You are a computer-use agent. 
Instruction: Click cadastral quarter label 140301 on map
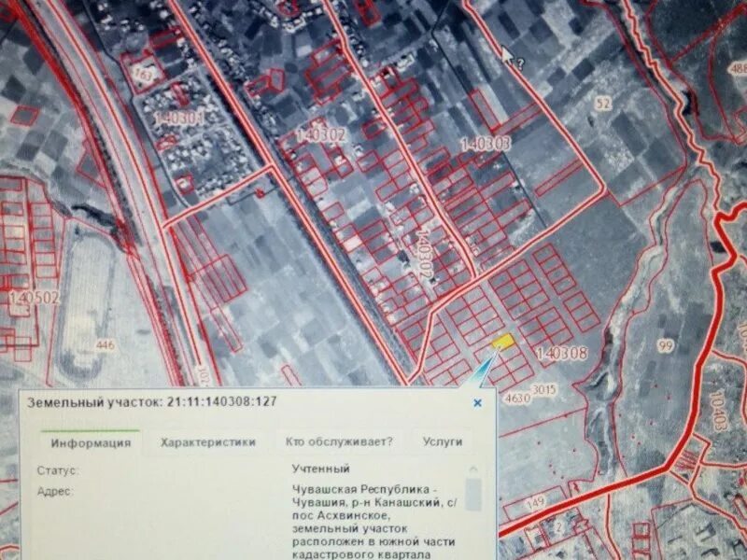(x=179, y=118)
